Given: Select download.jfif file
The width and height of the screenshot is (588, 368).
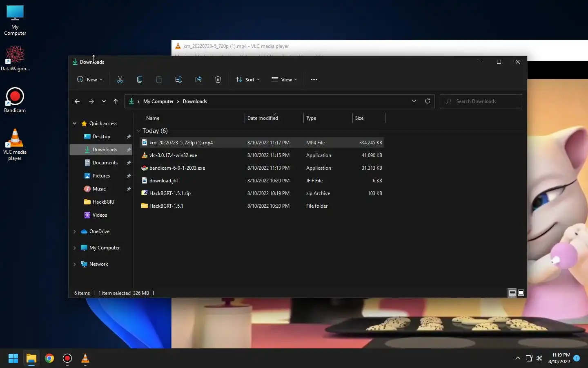Looking at the screenshot, I should pos(261,181).
